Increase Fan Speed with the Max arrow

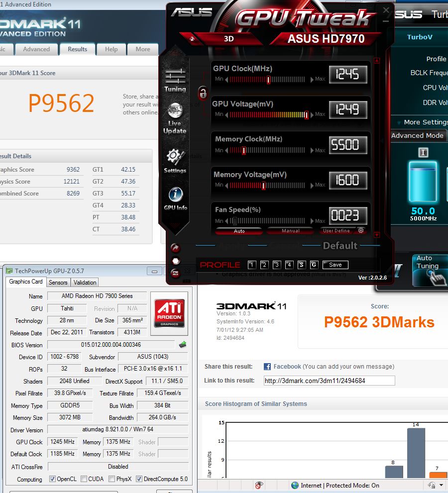pyautogui.click(x=312, y=221)
